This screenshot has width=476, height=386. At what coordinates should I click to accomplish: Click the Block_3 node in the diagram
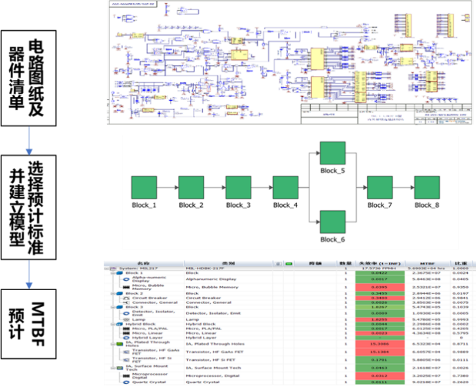(238, 188)
